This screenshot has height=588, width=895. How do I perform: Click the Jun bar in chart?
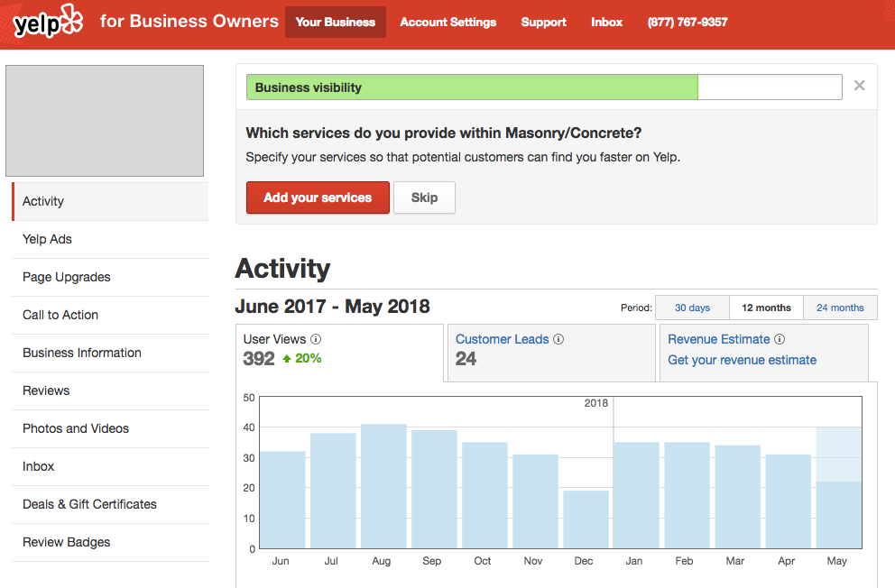(x=282, y=501)
